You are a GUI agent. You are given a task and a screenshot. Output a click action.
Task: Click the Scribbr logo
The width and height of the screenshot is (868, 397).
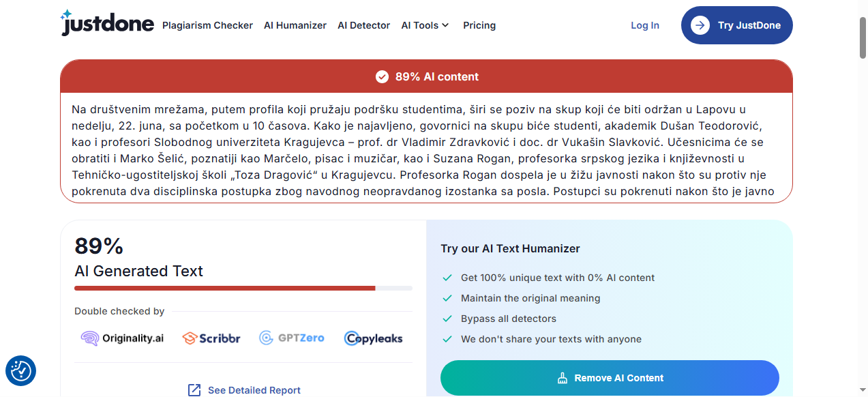click(x=211, y=338)
